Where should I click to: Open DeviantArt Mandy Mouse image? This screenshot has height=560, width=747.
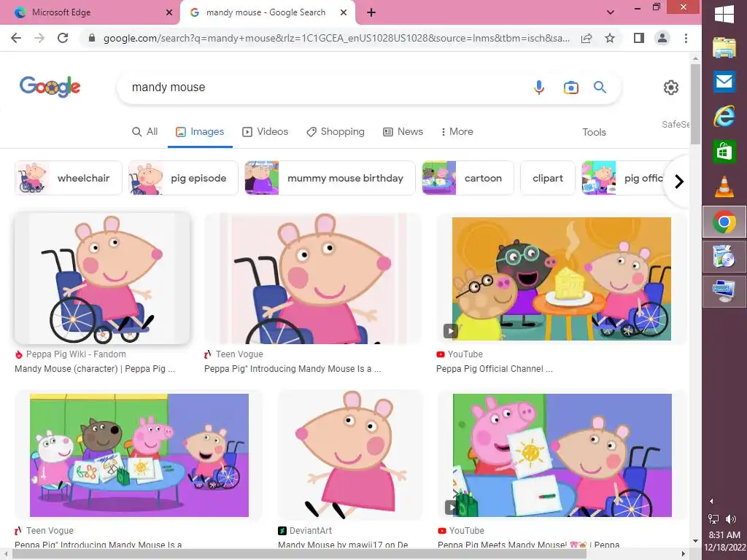(x=350, y=455)
